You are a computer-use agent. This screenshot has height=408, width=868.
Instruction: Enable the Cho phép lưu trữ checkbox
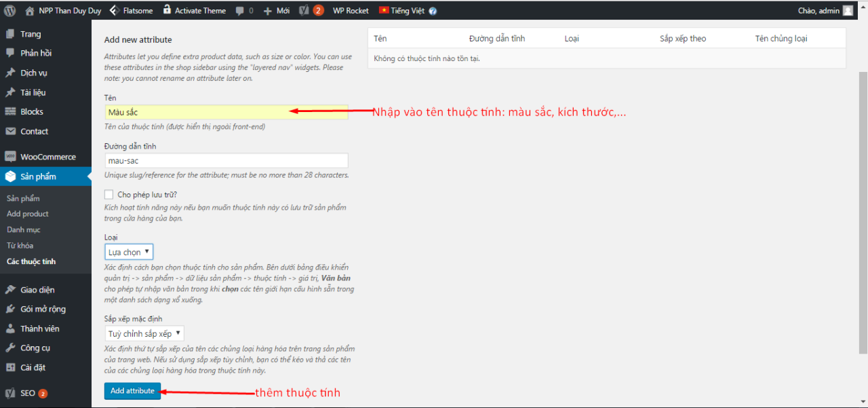(x=108, y=194)
